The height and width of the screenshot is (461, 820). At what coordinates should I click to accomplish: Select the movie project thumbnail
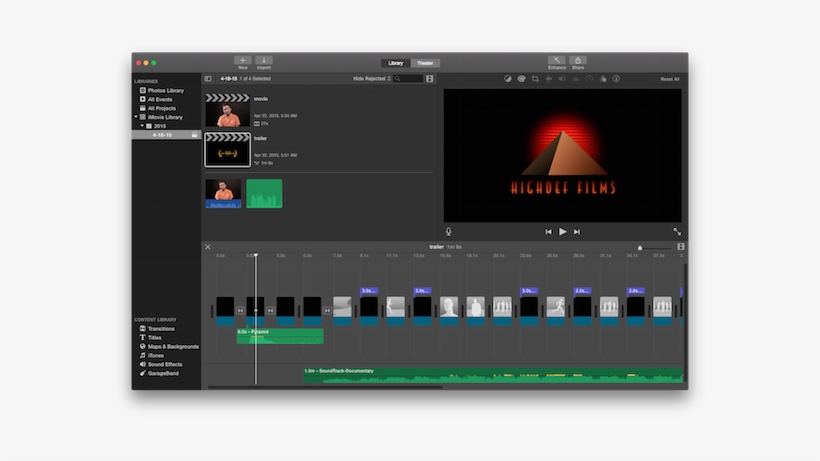pos(227,110)
